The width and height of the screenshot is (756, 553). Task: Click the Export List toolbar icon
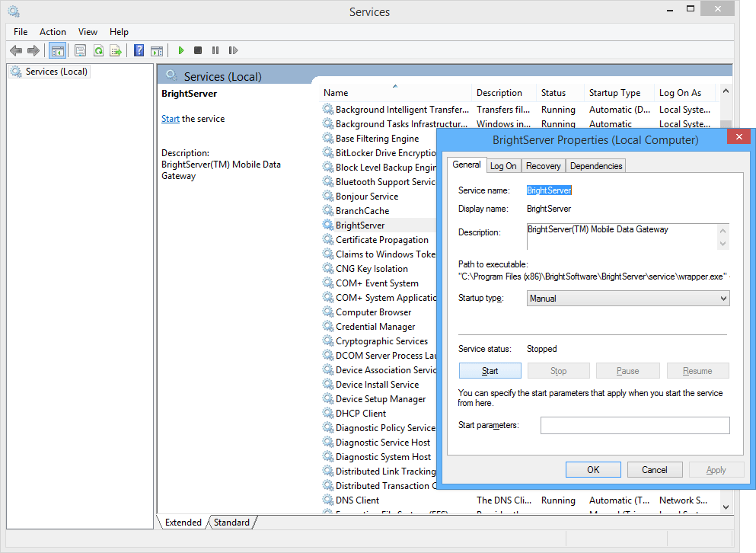pyautogui.click(x=115, y=50)
